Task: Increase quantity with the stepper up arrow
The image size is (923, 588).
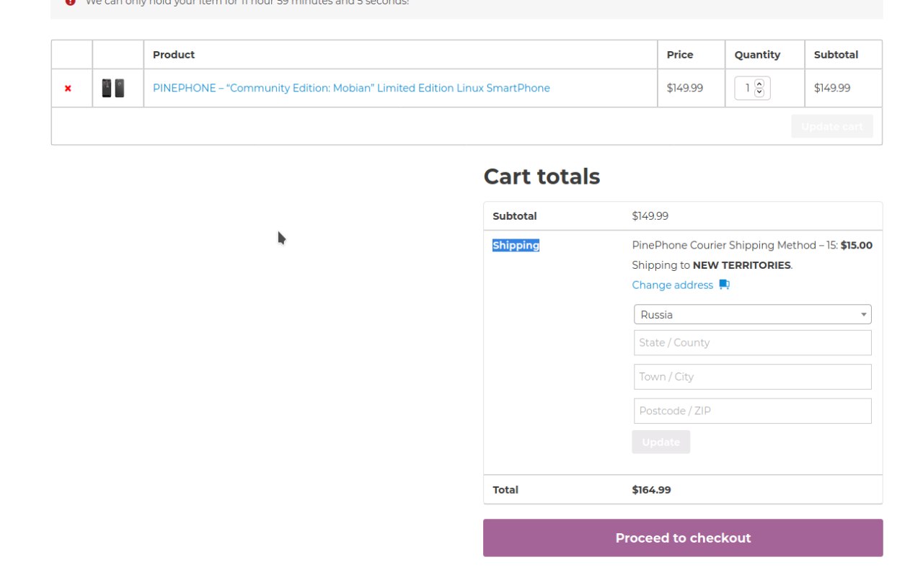Action: 759,84
